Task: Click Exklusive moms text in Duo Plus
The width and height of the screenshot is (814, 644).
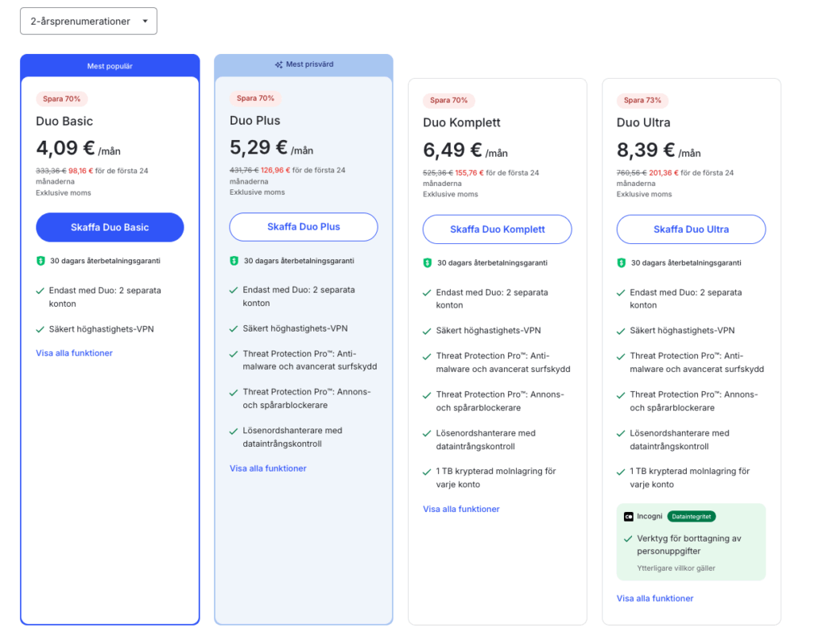Action: pyautogui.click(x=257, y=192)
